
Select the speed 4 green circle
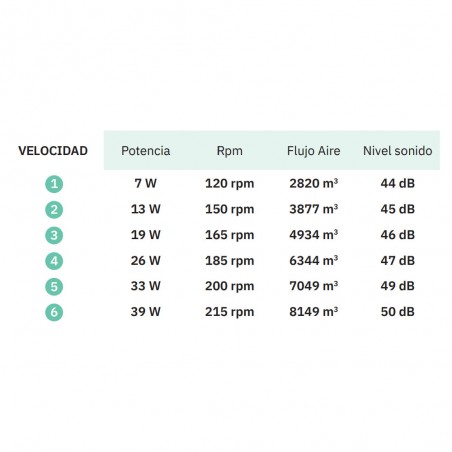pyautogui.click(x=54, y=261)
